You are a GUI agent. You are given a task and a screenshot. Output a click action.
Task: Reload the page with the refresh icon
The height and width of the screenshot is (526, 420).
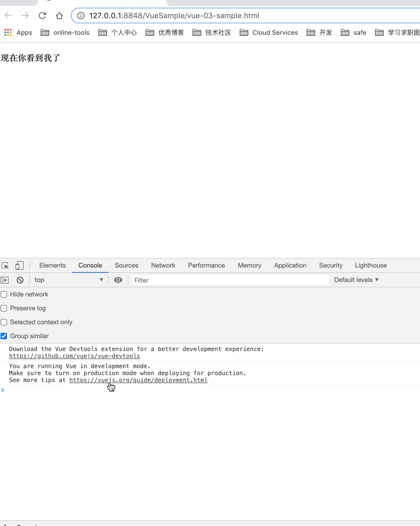coord(42,16)
